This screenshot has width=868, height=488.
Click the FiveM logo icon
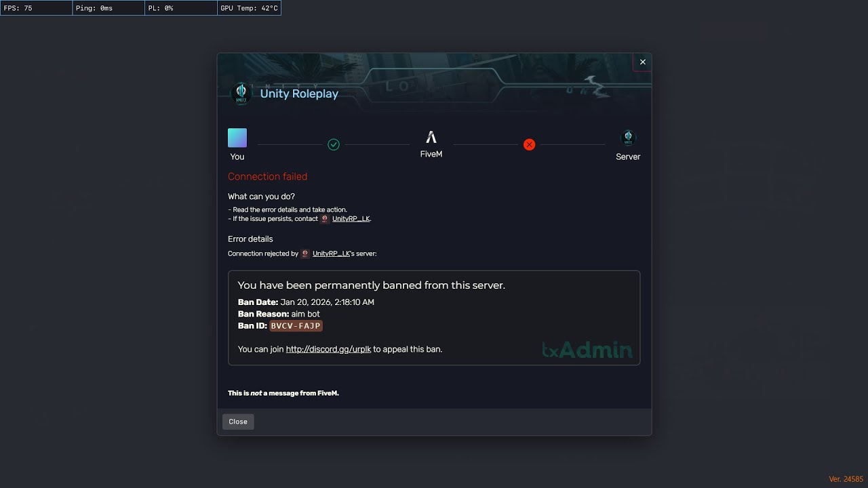pyautogui.click(x=431, y=137)
